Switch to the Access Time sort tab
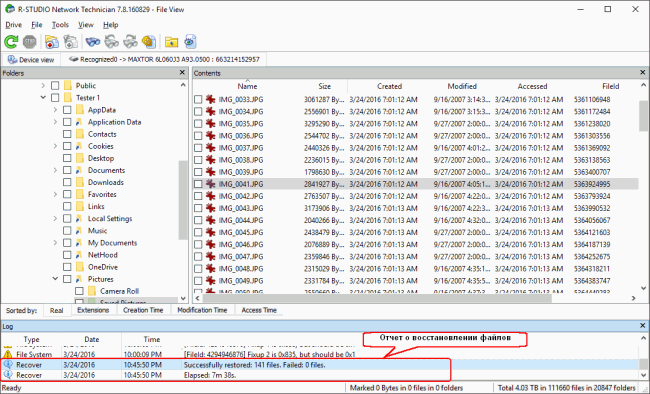 pos(259,310)
